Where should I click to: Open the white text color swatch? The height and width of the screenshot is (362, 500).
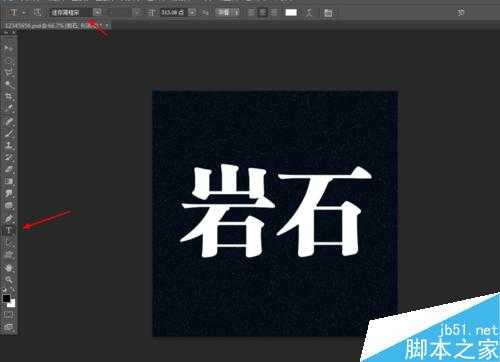click(x=291, y=13)
